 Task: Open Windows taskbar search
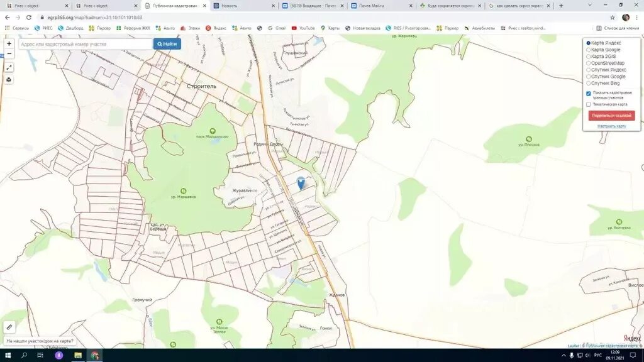(x=24, y=356)
